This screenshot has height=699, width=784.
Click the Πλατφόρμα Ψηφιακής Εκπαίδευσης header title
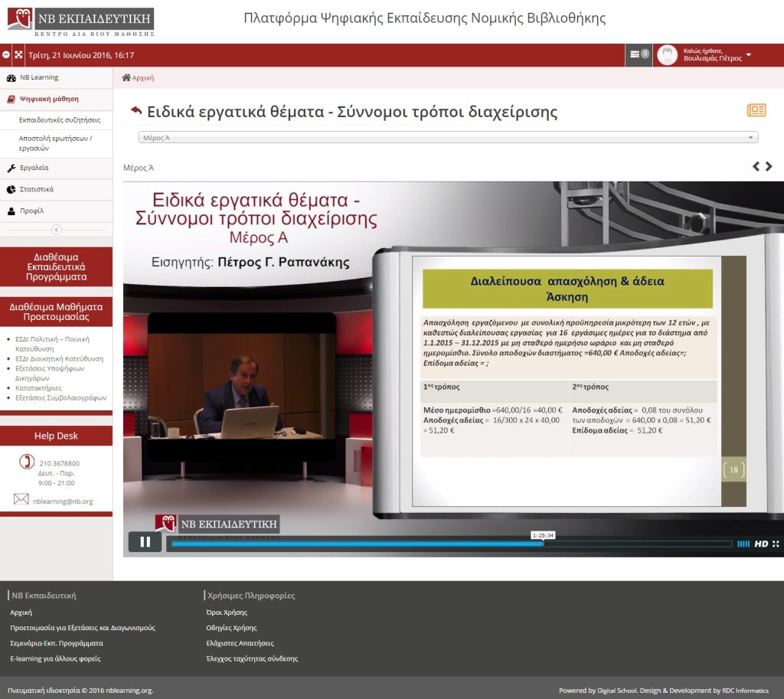(x=424, y=18)
